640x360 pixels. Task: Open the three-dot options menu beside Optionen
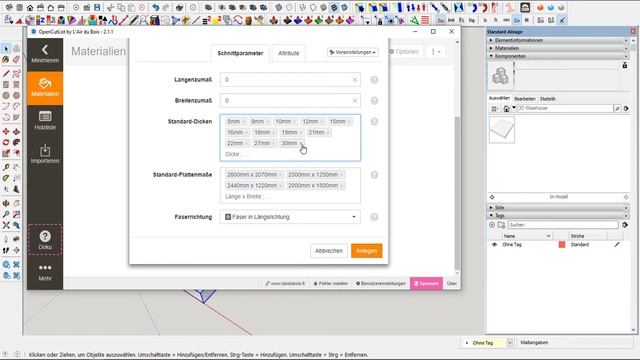pyautogui.click(x=436, y=52)
